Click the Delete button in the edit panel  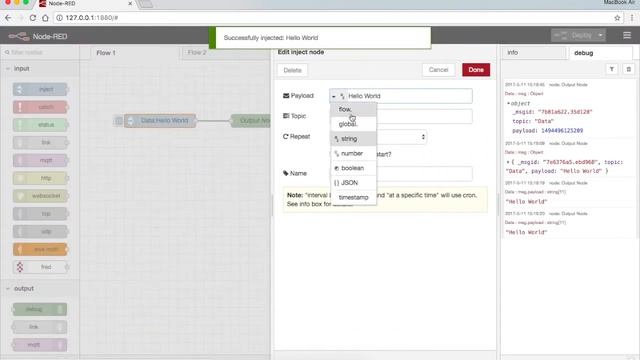pos(292,70)
